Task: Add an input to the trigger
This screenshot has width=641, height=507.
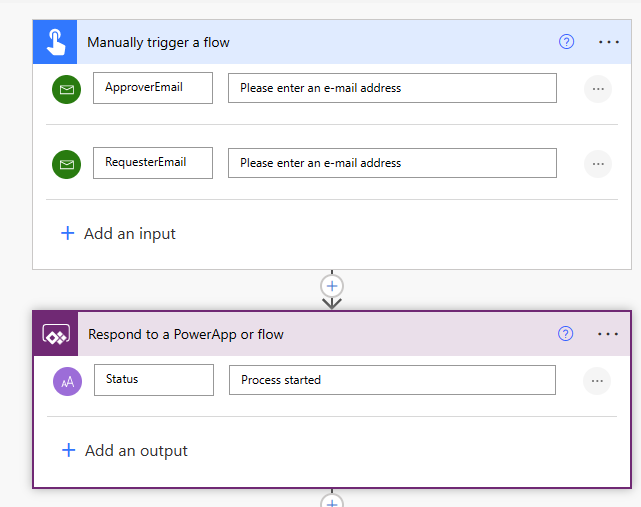Action: pos(118,233)
